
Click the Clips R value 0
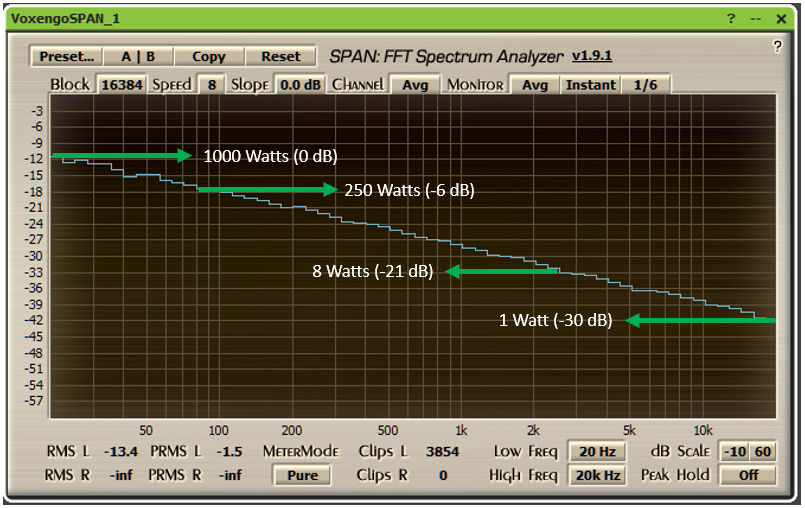(x=443, y=475)
